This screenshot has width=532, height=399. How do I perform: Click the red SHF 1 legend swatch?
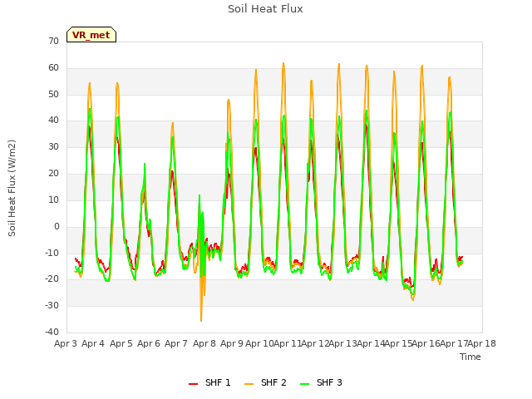(x=194, y=384)
